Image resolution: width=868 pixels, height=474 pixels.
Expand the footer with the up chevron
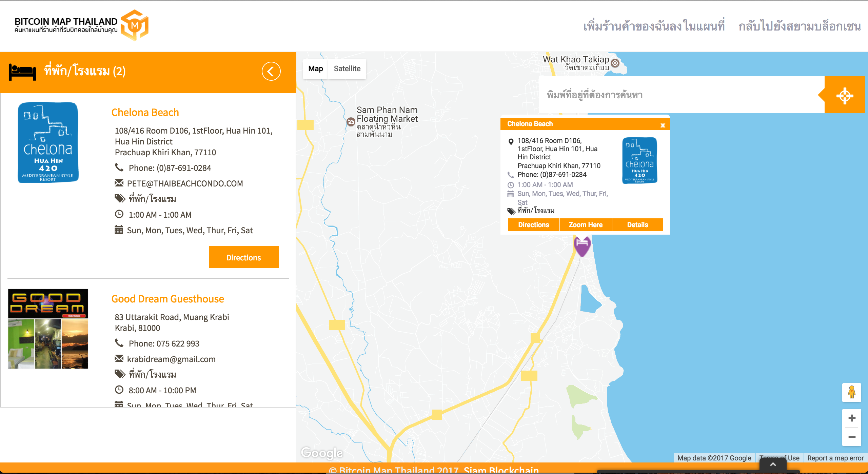[x=773, y=465]
